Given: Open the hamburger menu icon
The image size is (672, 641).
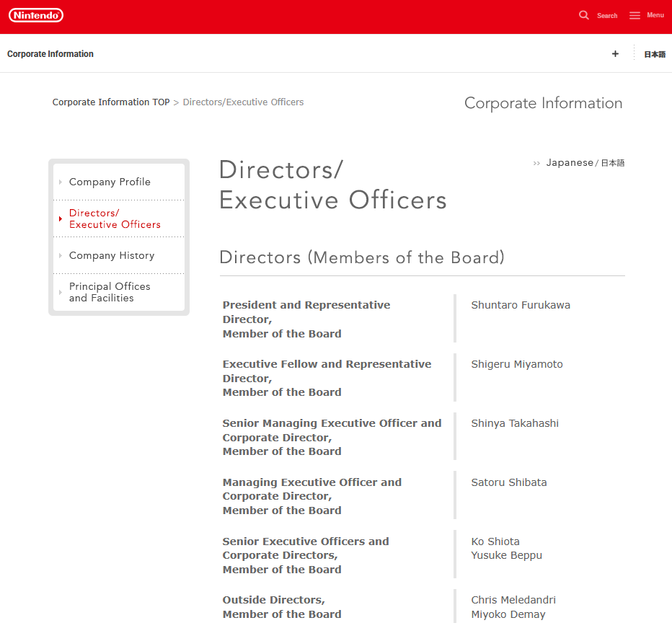Looking at the screenshot, I should (635, 15).
